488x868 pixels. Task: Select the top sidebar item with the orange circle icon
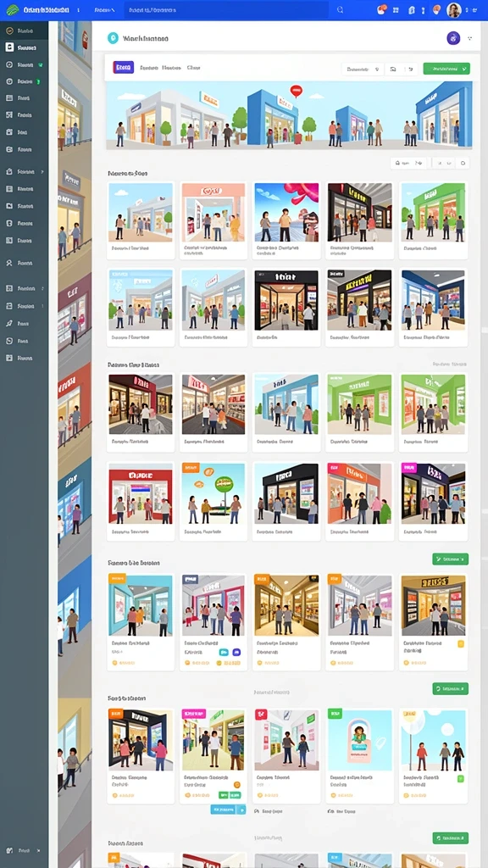click(x=24, y=31)
